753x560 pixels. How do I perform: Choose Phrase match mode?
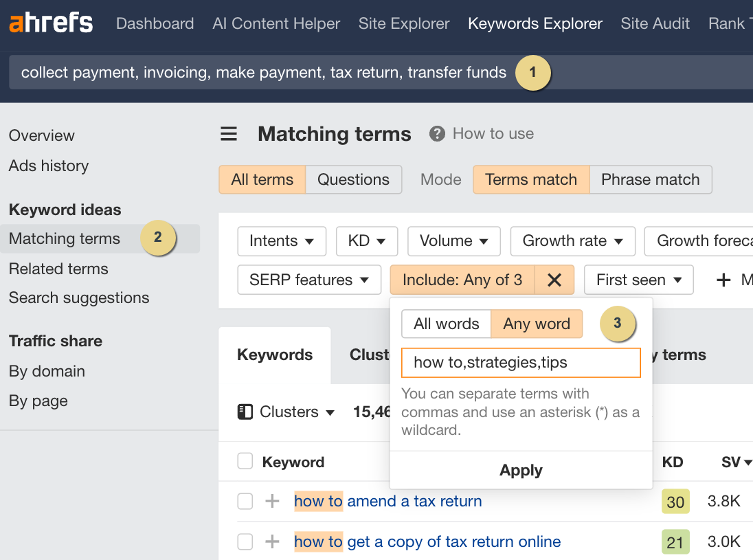click(650, 179)
